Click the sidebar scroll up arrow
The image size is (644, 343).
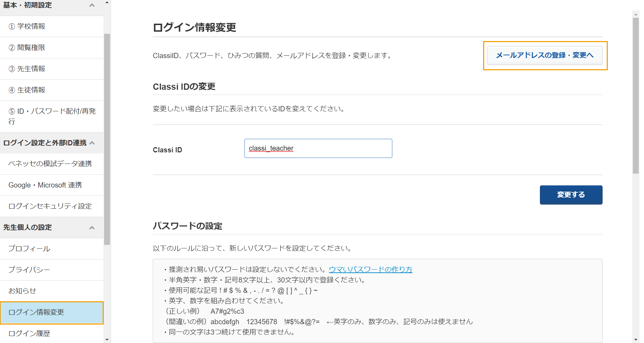coord(107,2)
